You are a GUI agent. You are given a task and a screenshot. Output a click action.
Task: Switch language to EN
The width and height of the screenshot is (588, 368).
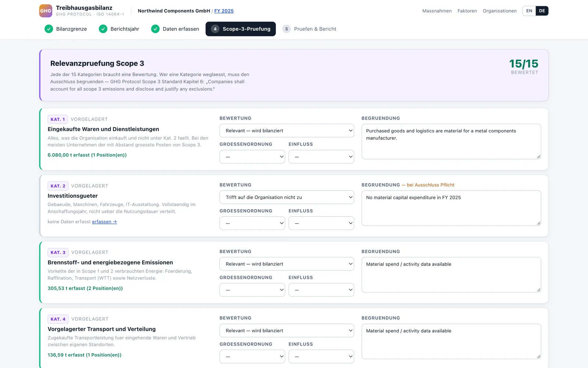529,11
